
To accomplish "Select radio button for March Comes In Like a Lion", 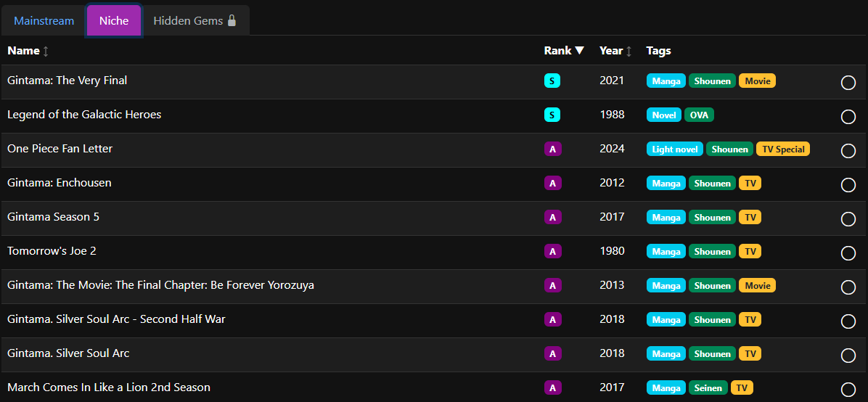I will pyautogui.click(x=848, y=389).
